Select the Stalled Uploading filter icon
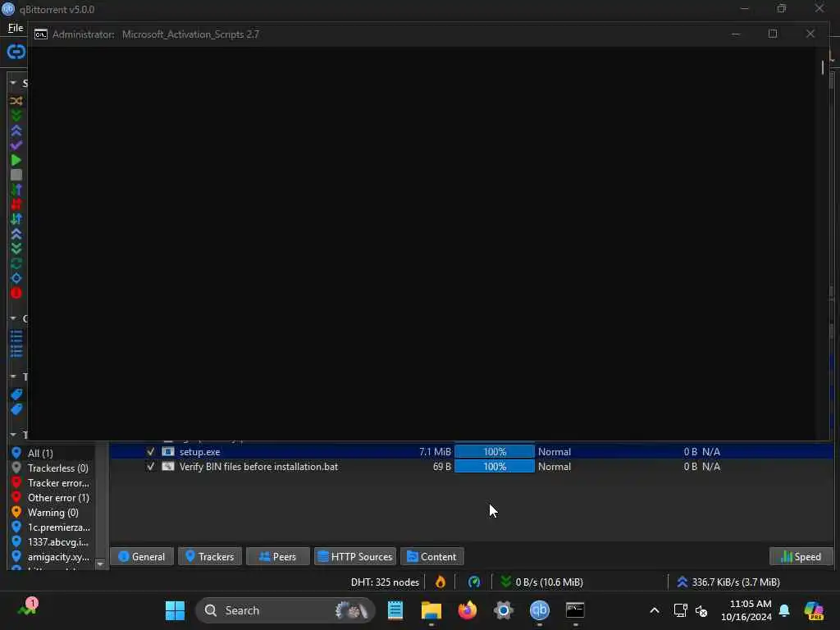 click(x=16, y=234)
